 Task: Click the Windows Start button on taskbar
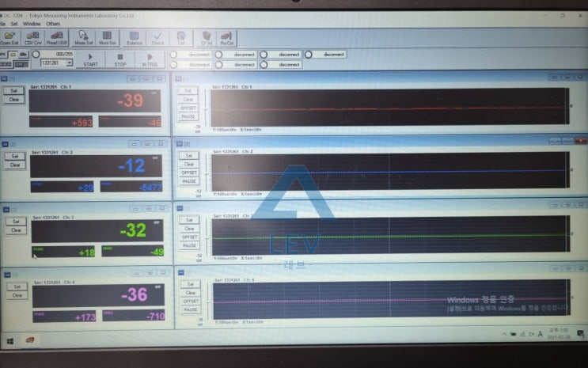(11, 341)
